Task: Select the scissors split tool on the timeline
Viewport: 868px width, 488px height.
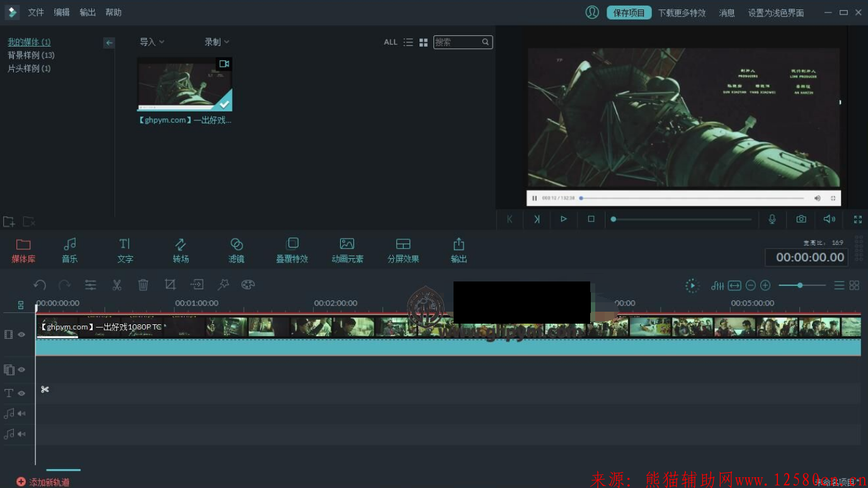Action: pyautogui.click(x=117, y=285)
